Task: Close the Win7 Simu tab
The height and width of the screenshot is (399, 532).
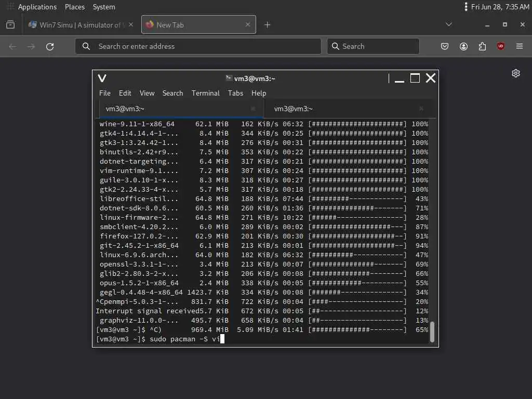Action: pos(131,24)
